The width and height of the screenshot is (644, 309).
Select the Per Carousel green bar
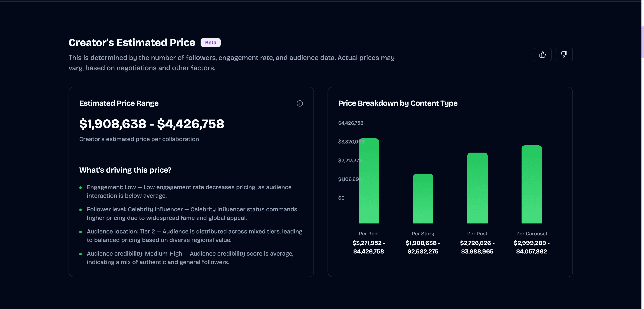coord(531,184)
